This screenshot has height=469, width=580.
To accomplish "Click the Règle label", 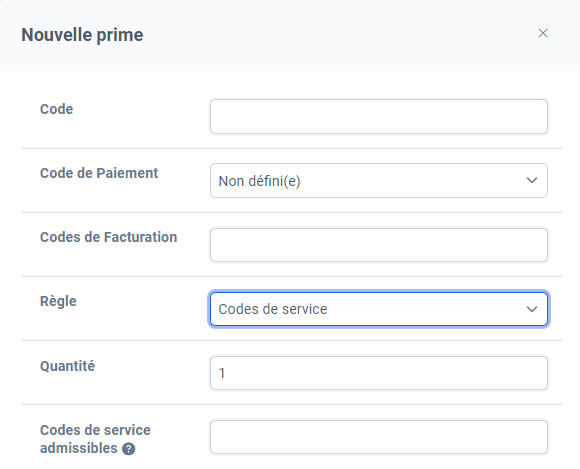I will point(58,301).
